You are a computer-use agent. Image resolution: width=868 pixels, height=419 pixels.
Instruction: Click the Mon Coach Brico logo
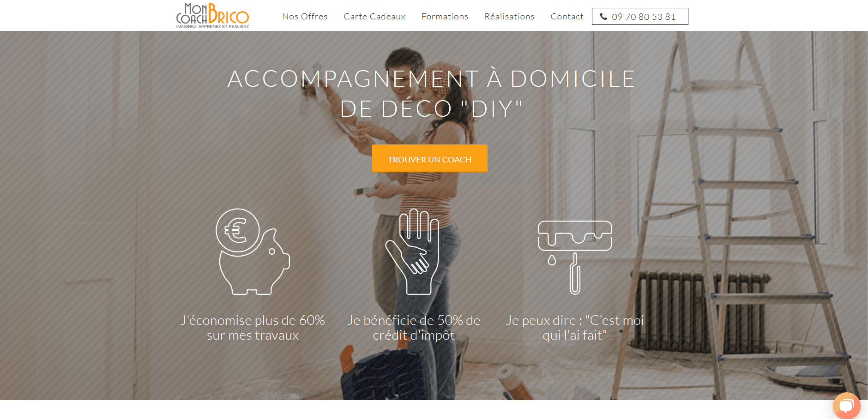pyautogui.click(x=212, y=16)
